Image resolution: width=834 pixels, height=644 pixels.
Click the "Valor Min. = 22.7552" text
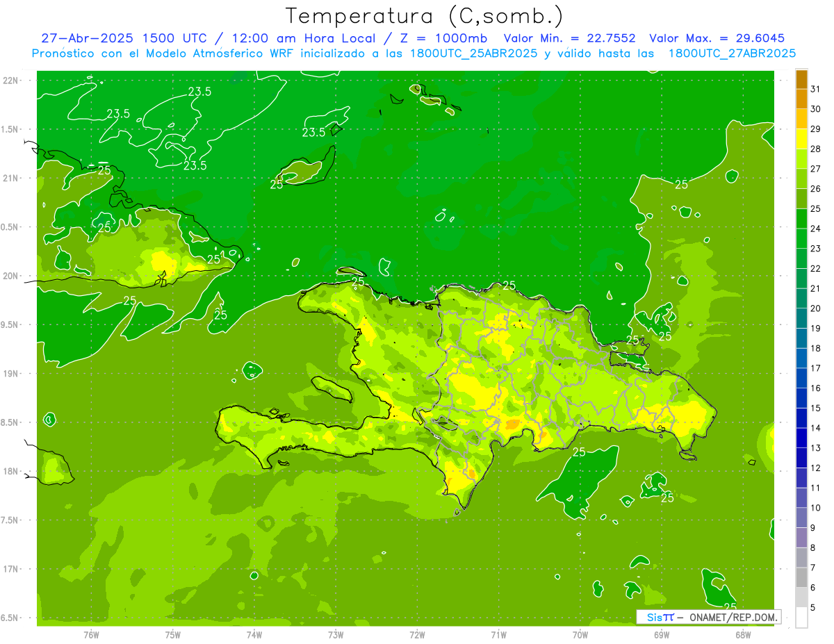point(569,38)
